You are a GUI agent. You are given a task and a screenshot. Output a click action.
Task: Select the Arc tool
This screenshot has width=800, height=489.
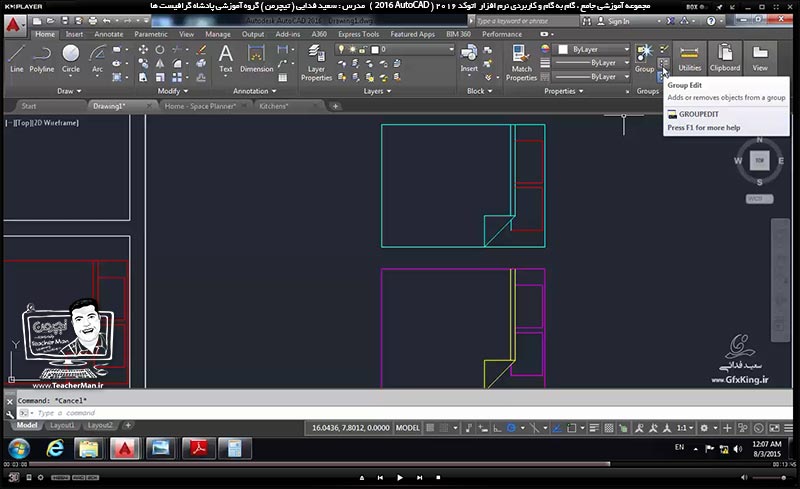(97, 59)
